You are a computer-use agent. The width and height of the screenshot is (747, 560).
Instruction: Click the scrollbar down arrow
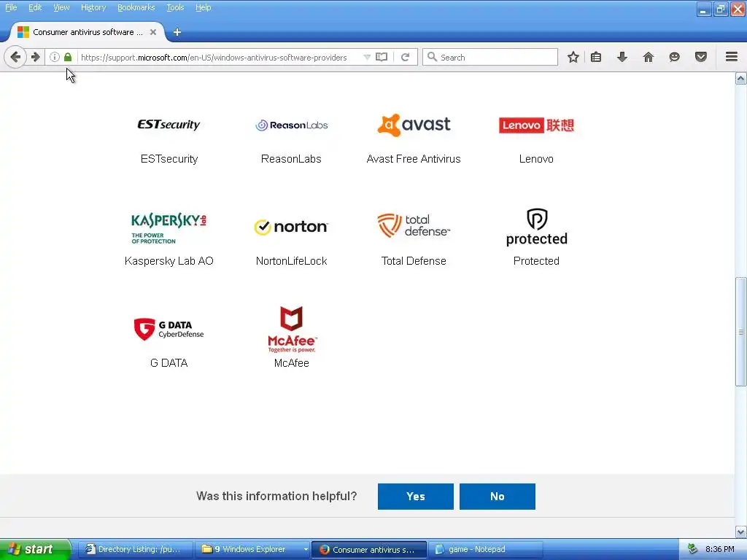[741, 532]
